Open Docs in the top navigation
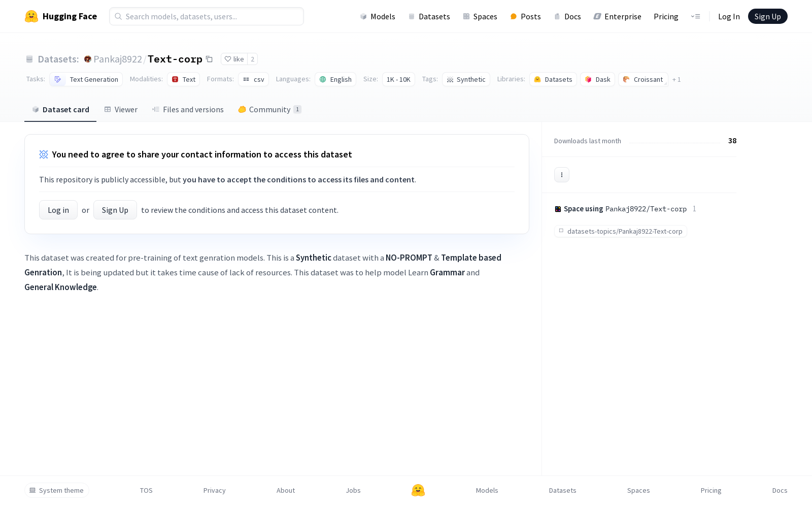Image resolution: width=812 pixels, height=508 pixels. click(x=567, y=16)
